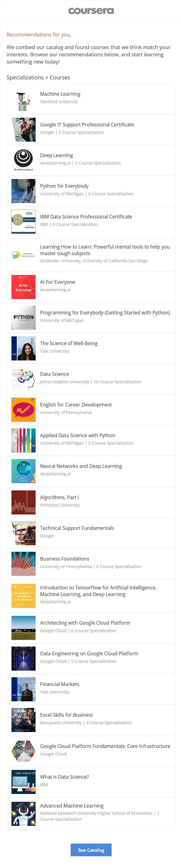
Task: Select The Science of Well-Being course
Action: 68,343
